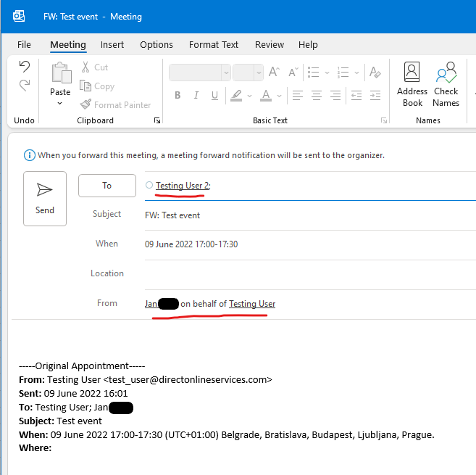Click the Paste clipboard icon
Screen dimensions: 476x475
click(x=60, y=75)
